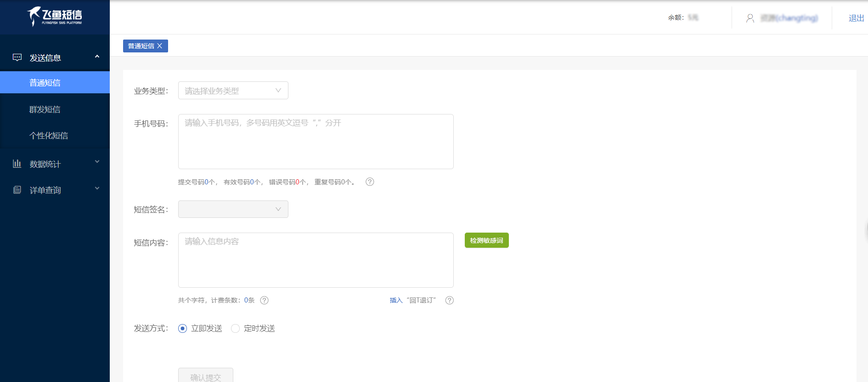Select 立即发送 radio option

point(183,328)
